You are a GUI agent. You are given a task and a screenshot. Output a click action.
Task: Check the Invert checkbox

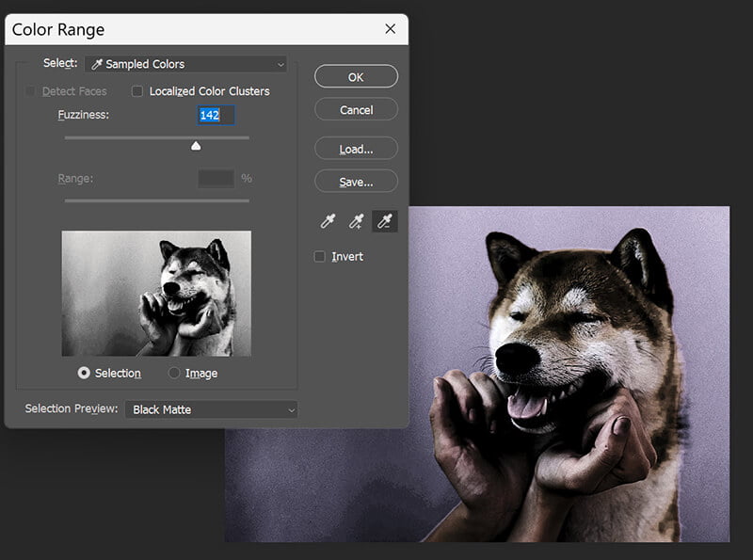coord(320,255)
